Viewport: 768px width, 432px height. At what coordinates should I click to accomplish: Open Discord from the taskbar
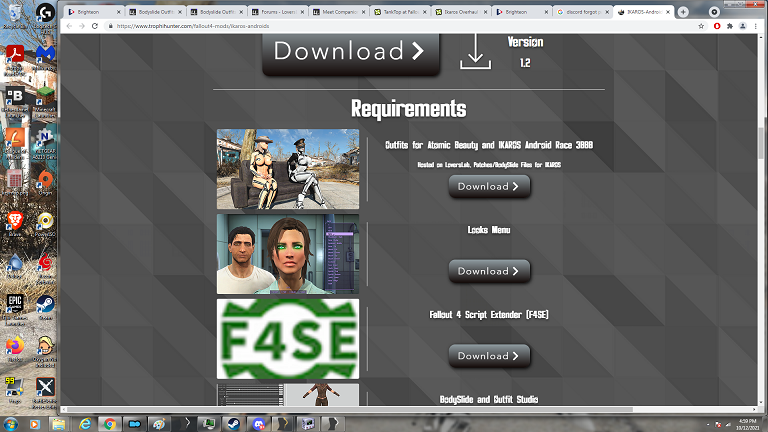(259, 424)
